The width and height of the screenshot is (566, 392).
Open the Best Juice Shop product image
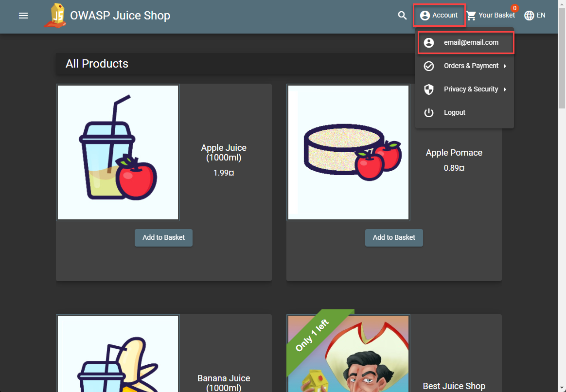pos(348,354)
